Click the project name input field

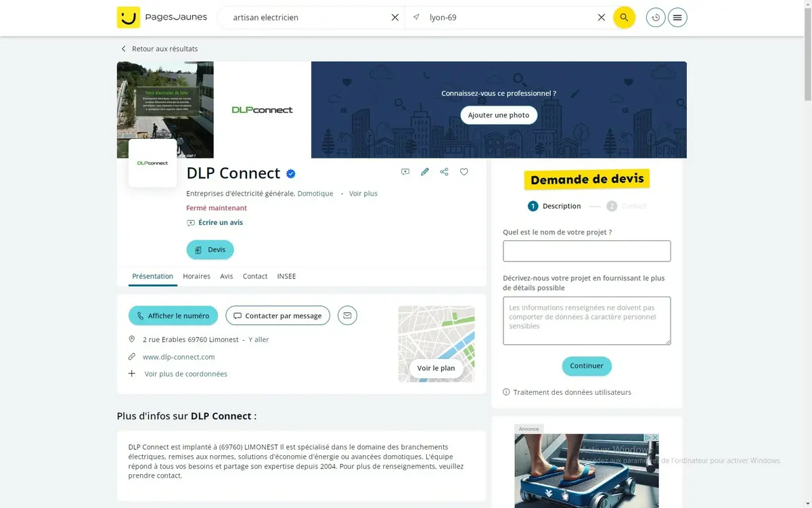point(587,251)
